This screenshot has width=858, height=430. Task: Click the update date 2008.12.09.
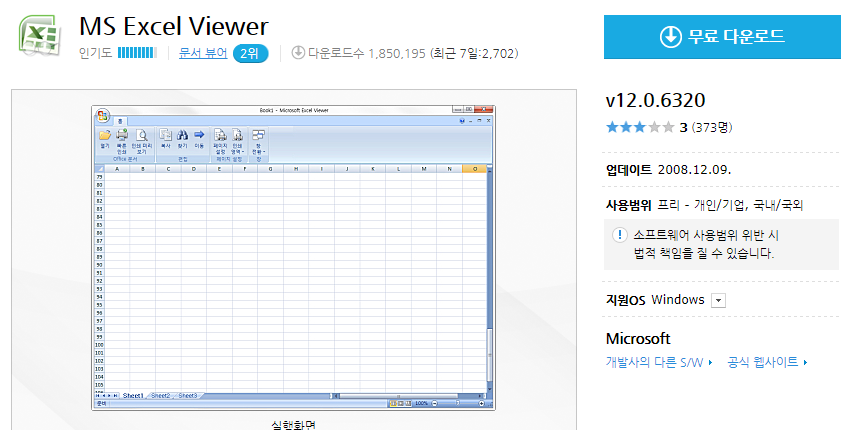694,170
